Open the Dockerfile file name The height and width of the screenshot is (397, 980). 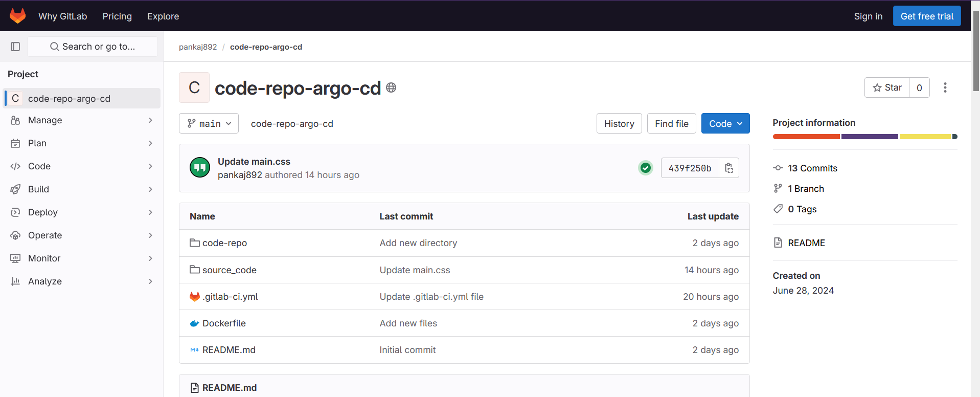(224, 323)
